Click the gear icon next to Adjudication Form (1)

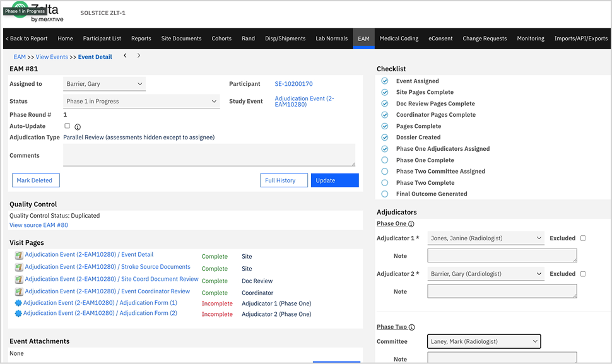(17, 303)
